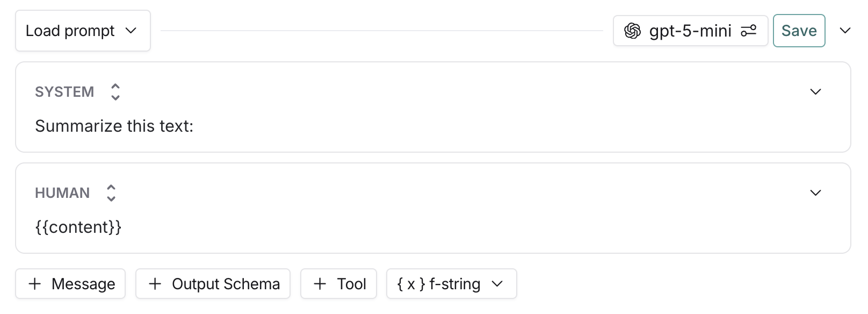
Task: Click the OpenAI logo icon
Action: pyautogui.click(x=633, y=31)
